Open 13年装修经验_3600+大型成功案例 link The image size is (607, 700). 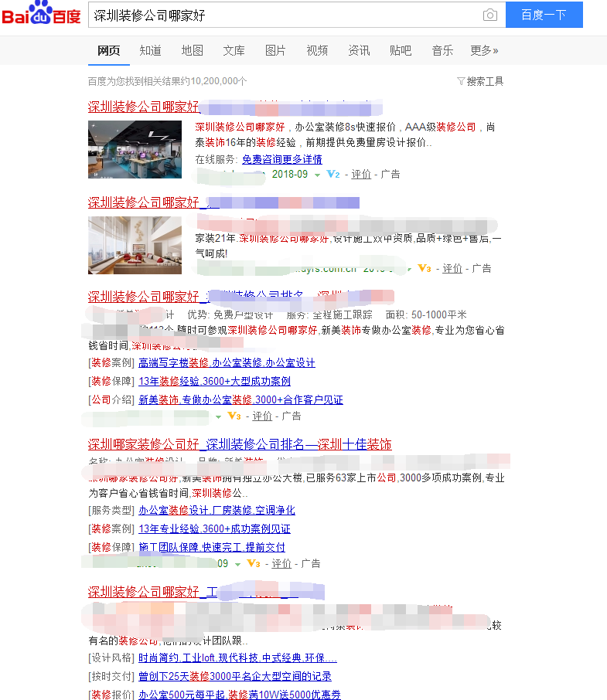[214, 381]
